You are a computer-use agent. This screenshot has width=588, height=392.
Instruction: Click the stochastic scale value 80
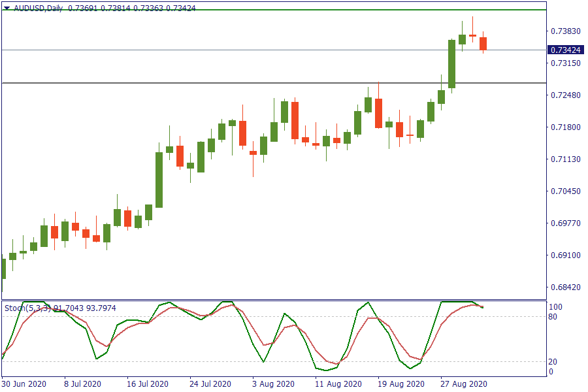[553, 317]
